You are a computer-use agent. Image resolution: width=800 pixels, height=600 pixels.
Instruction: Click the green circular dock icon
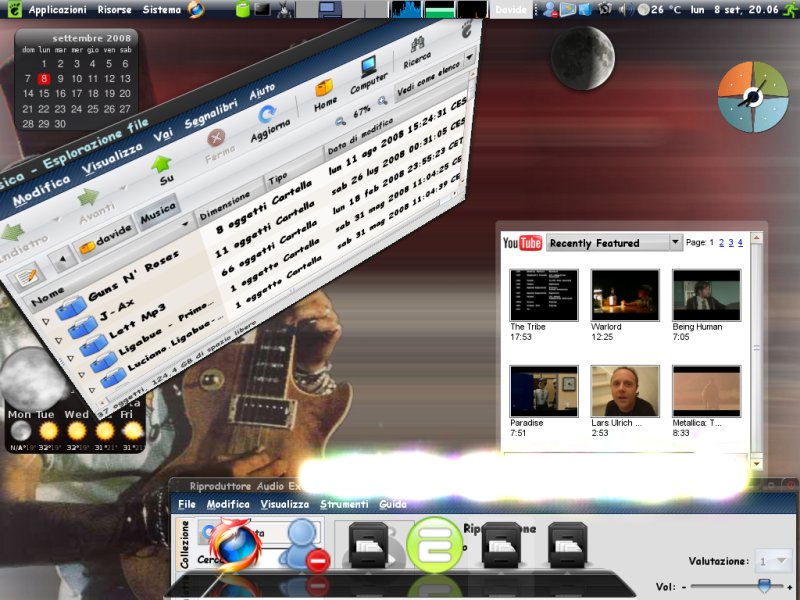click(x=435, y=545)
